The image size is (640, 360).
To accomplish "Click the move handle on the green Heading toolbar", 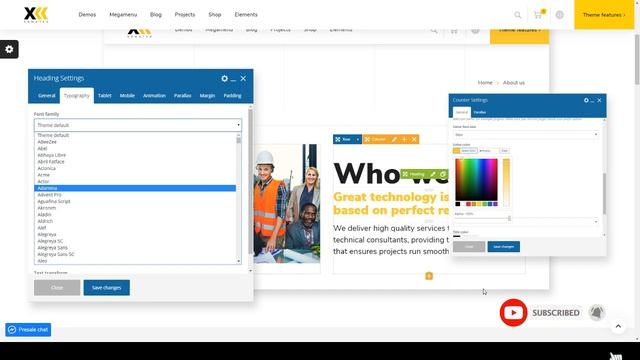I will pos(405,174).
